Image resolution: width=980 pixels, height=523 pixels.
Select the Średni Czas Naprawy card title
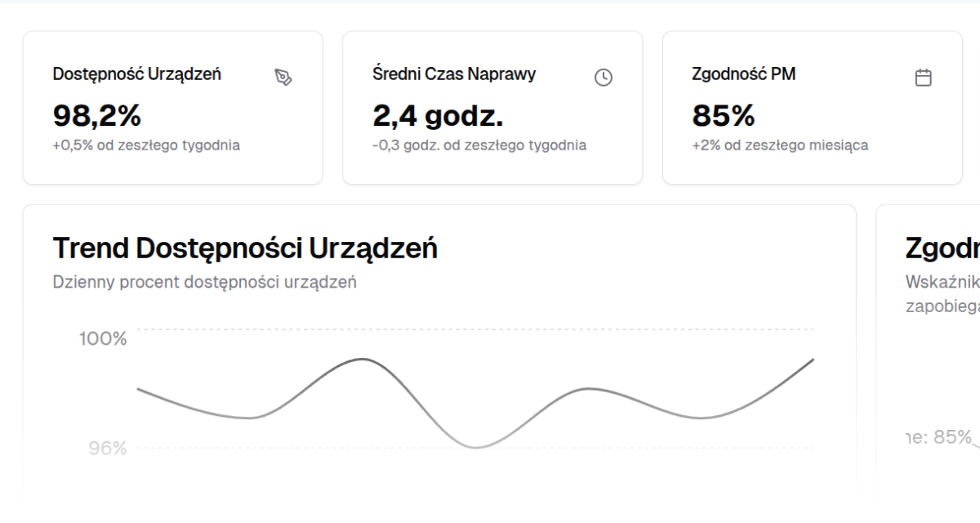click(454, 74)
